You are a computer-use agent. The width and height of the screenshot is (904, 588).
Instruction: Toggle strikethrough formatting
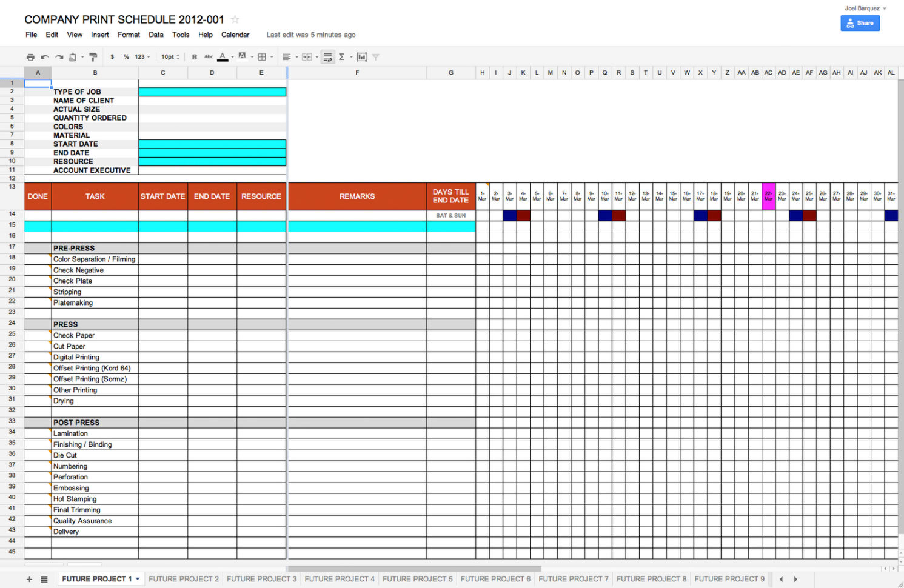point(209,56)
